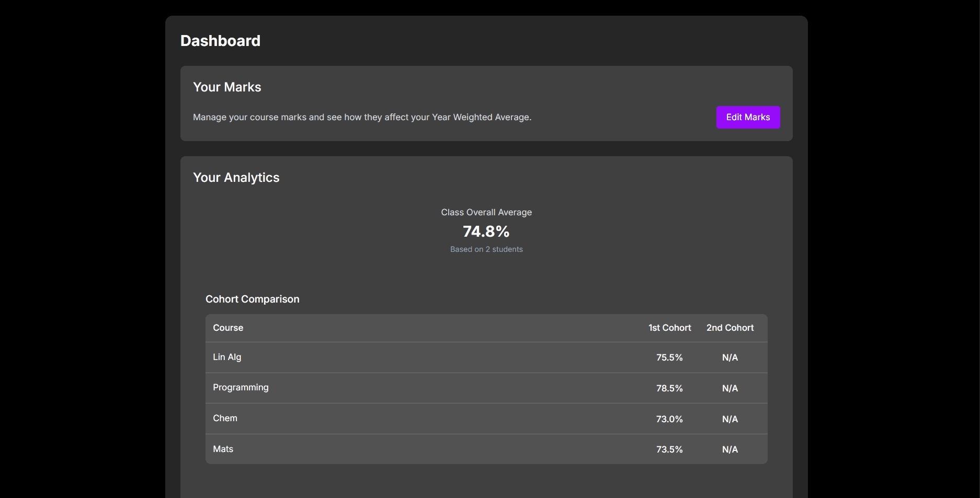The image size is (980, 498).
Task: Select the Dashboard heading
Action: 220,41
